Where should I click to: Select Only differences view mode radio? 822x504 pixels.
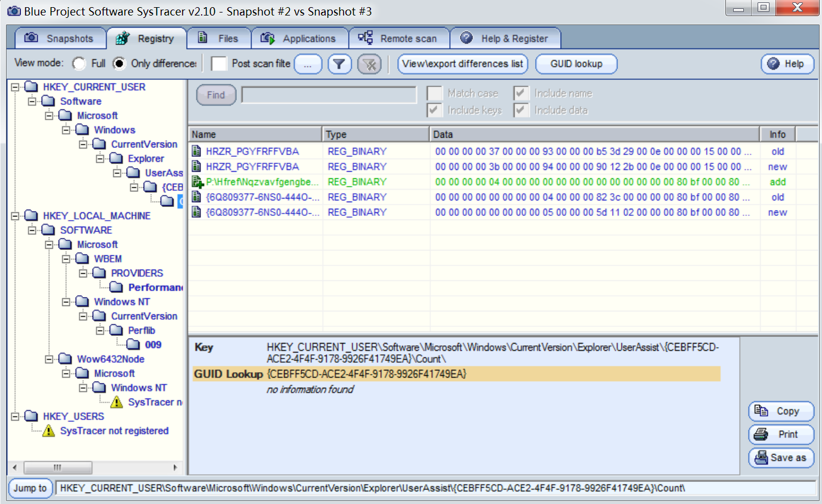click(119, 63)
